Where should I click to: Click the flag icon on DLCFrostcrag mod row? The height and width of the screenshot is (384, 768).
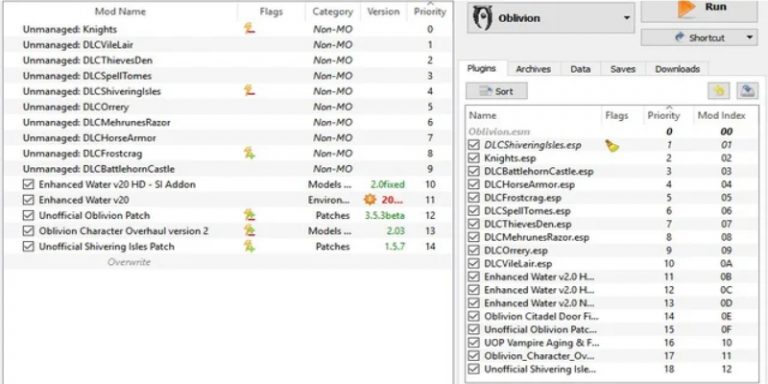click(249, 153)
